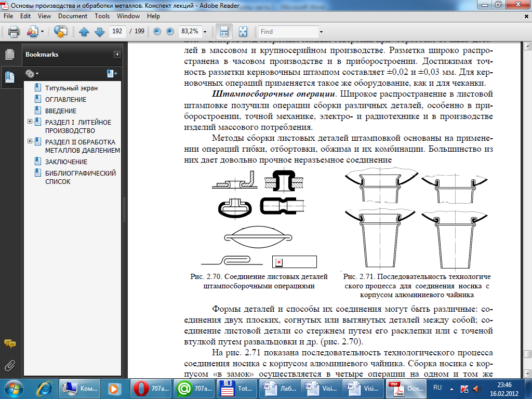The image size is (532, 399).
Task: Expand the РАЗДЕЛ I ЛИТЕЙНОЕ ПРОИЗВОДСТВО bookmark
Action: point(30,122)
